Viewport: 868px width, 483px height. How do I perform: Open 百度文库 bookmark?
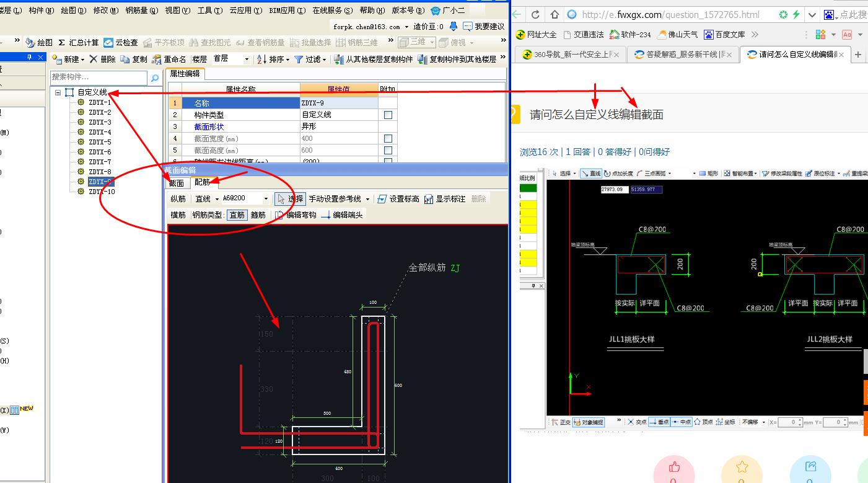tap(724, 34)
